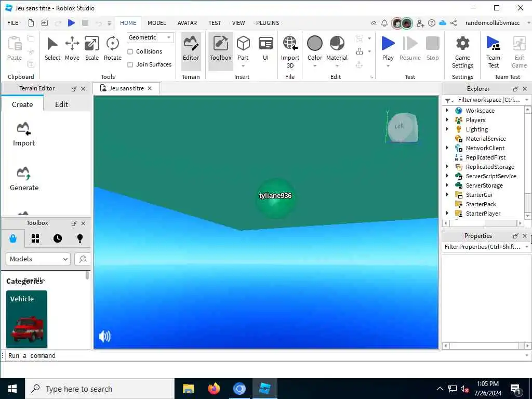
Task: Enable the Join Surfaces checkbox
Action: click(130, 64)
